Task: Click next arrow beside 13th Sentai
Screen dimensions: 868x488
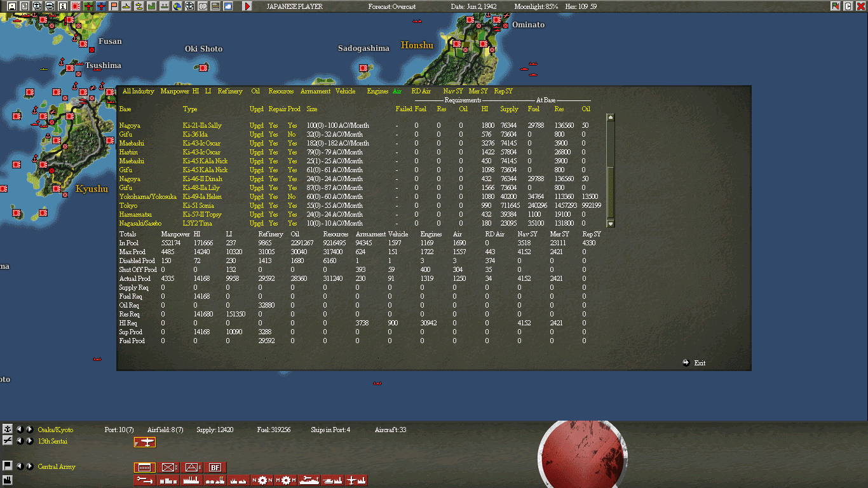Action: point(29,441)
